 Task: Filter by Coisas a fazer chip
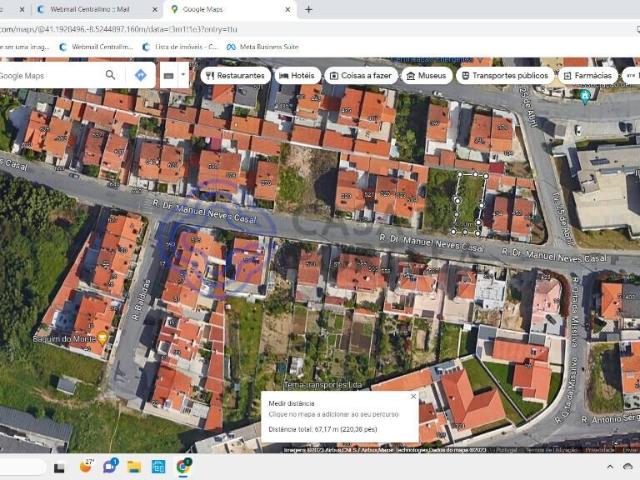[361, 76]
